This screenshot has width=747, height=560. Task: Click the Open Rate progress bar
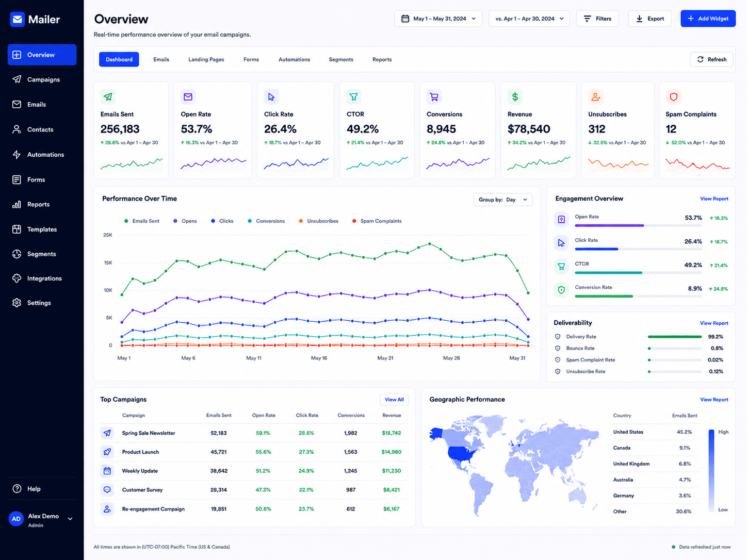coord(639,225)
